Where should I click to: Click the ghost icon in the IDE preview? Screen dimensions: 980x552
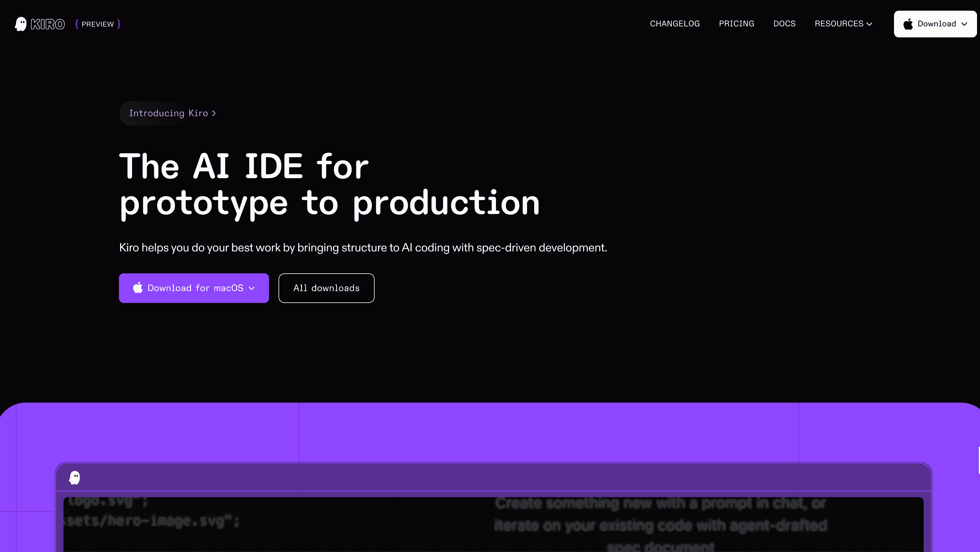tap(74, 478)
